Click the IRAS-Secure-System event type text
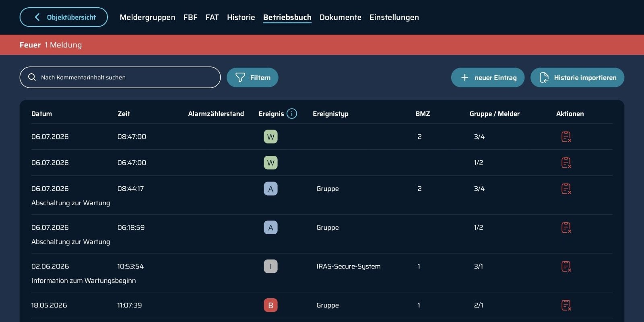 348,266
